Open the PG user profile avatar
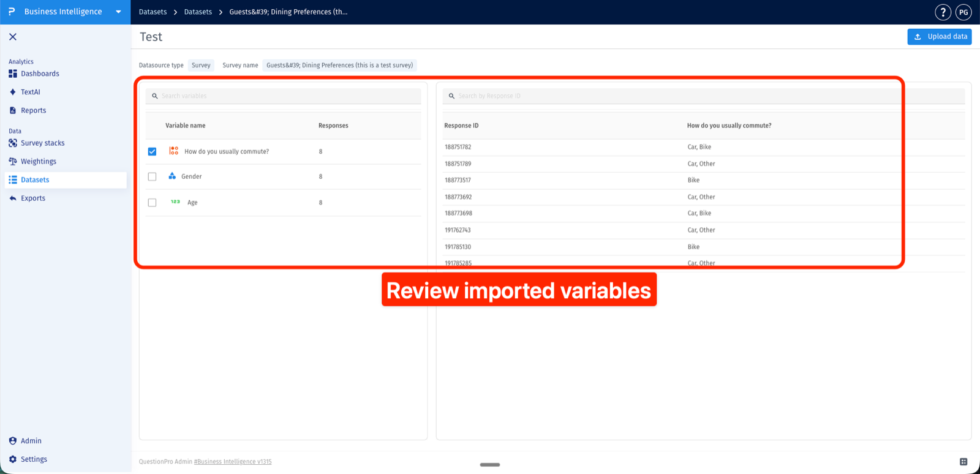 click(963, 12)
